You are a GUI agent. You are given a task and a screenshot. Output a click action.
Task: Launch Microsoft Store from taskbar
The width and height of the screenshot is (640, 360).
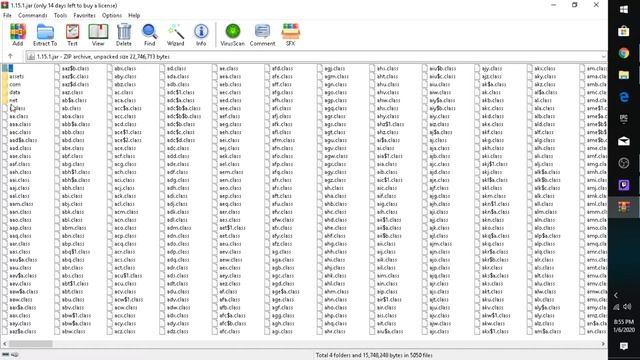pyautogui.click(x=624, y=31)
